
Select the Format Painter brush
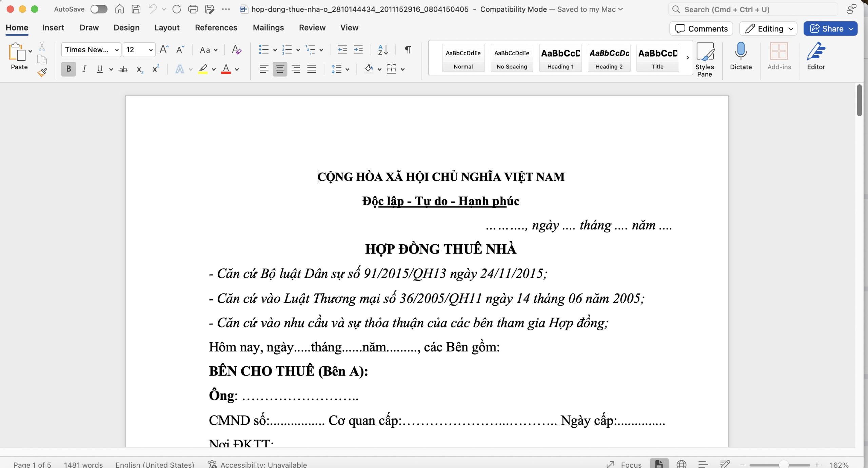(42, 72)
